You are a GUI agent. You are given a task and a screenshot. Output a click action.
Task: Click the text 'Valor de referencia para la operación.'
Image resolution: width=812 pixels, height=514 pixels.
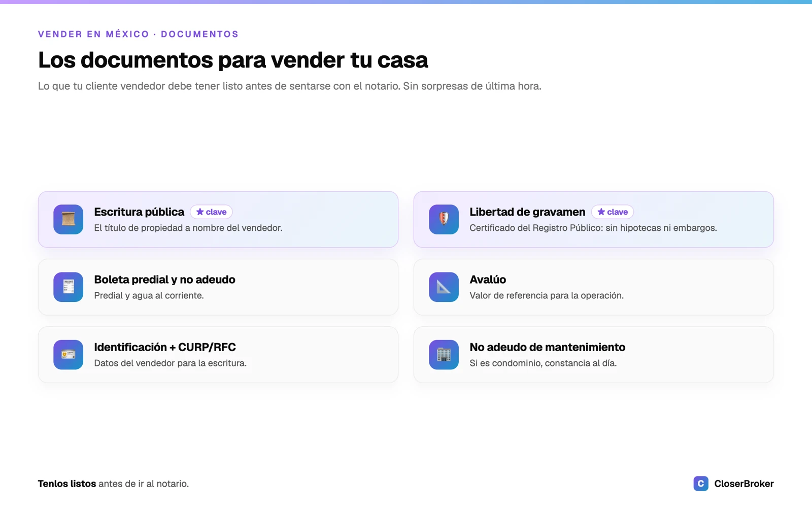coord(547,295)
